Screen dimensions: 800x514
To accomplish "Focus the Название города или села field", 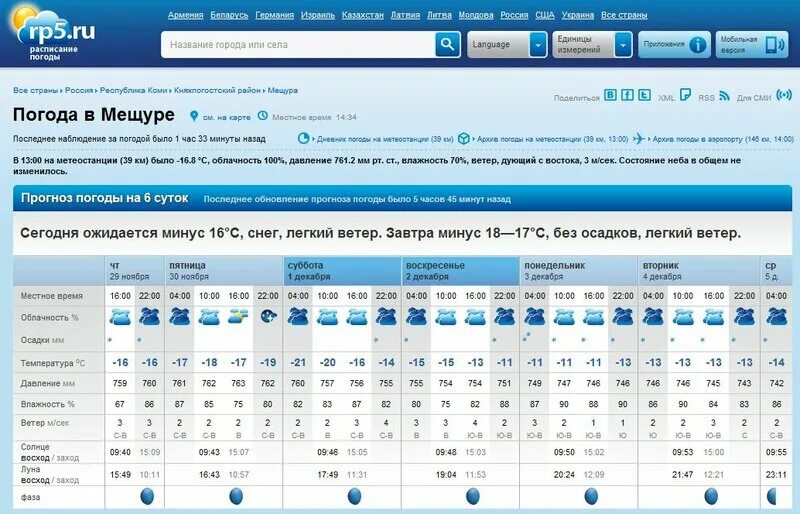I will 298,44.
